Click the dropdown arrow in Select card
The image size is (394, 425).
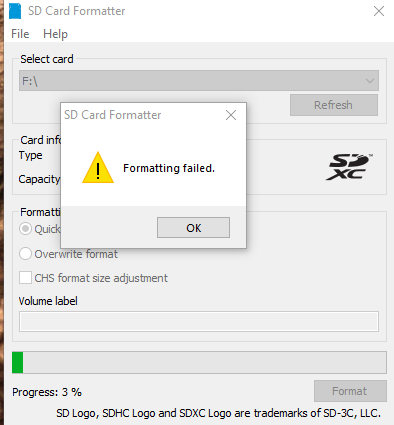pyautogui.click(x=369, y=81)
